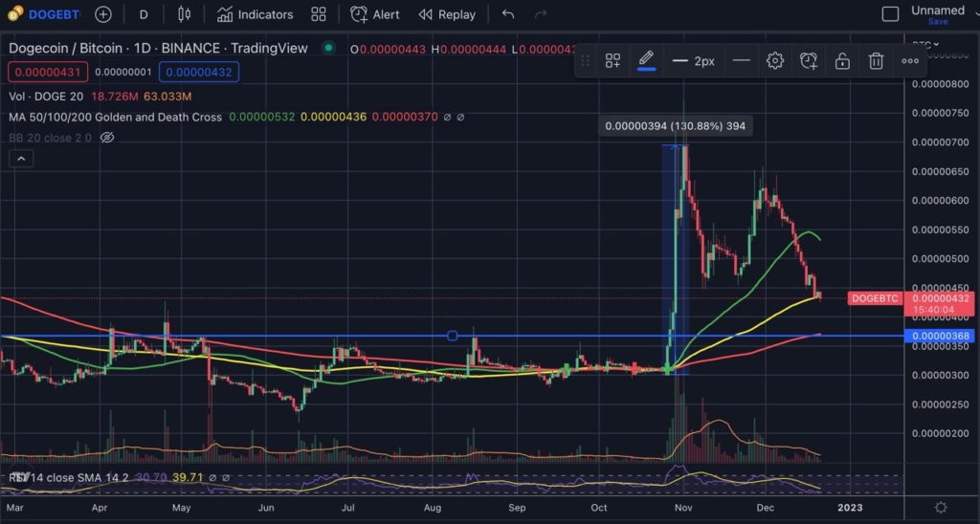Click the Alert button in top toolbar
The image size is (980, 524).
(375, 14)
